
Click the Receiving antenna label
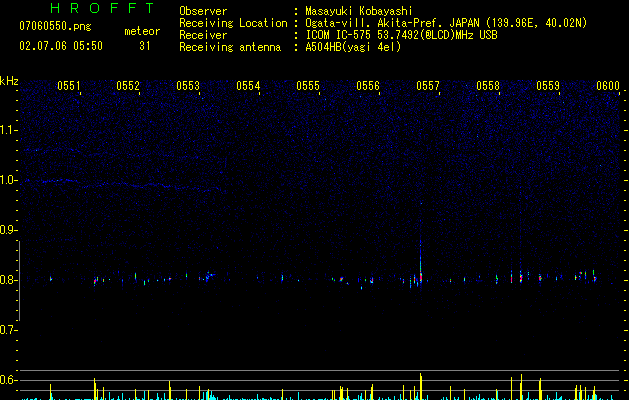(230, 47)
